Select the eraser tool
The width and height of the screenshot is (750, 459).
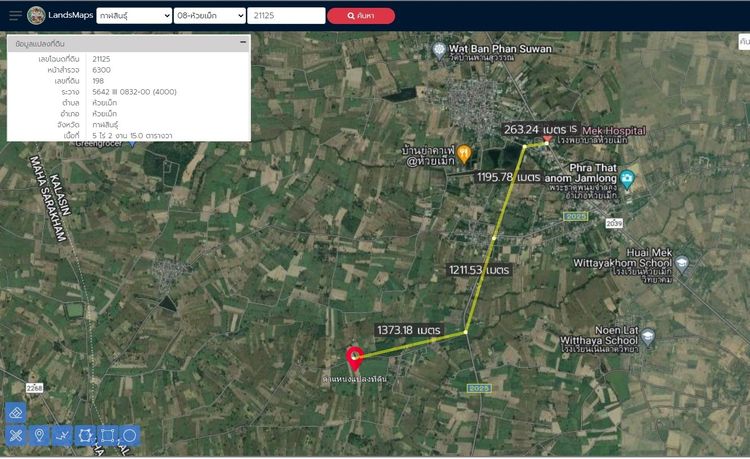[16, 413]
